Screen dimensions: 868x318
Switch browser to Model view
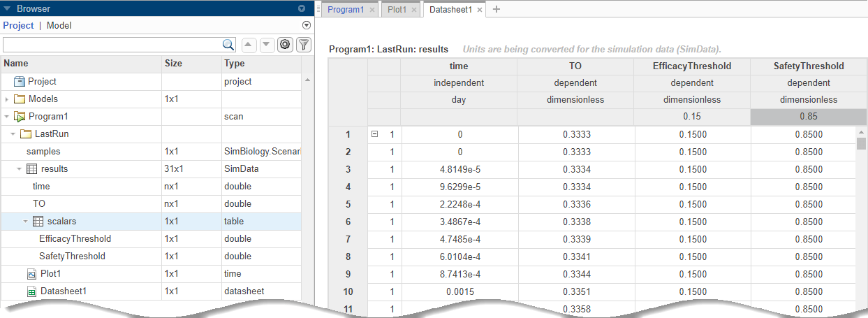pos(59,25)
